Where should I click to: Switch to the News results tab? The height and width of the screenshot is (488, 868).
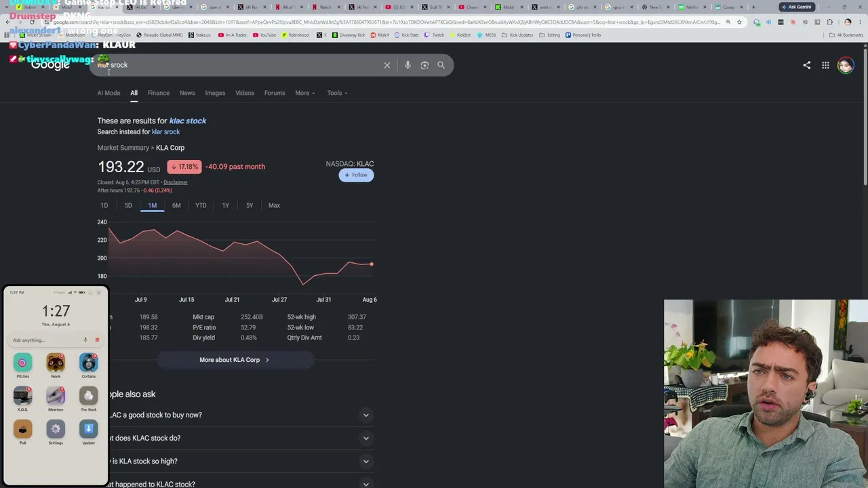tap(187, 93)
